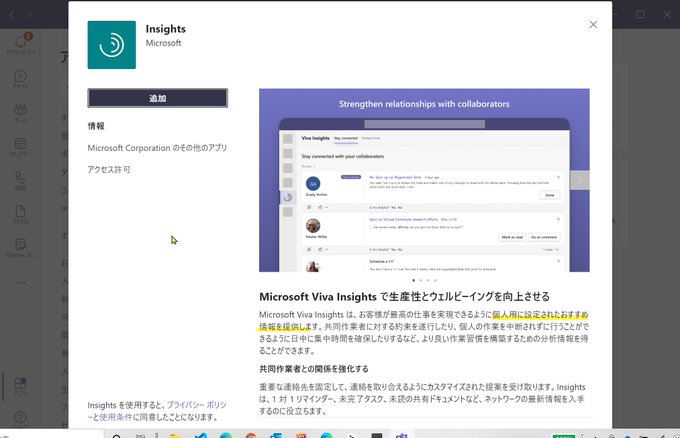Open Planner app in Teams sidebar

pos(20,248)
